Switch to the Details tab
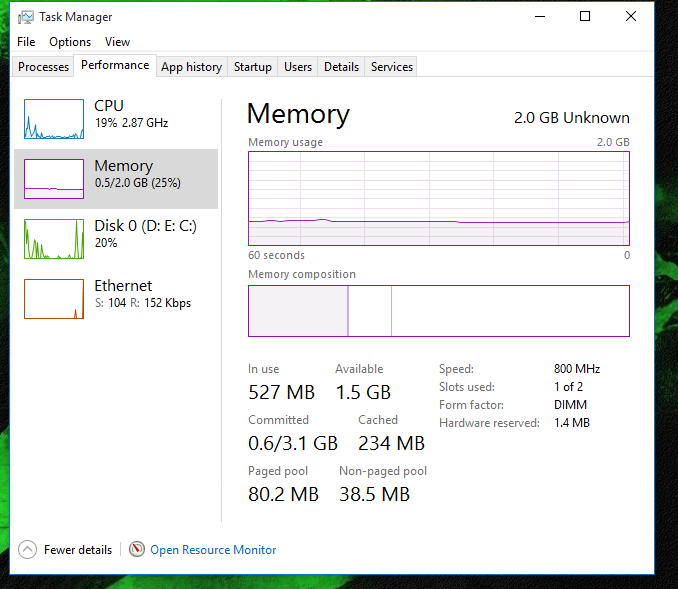 click(341, 67)
